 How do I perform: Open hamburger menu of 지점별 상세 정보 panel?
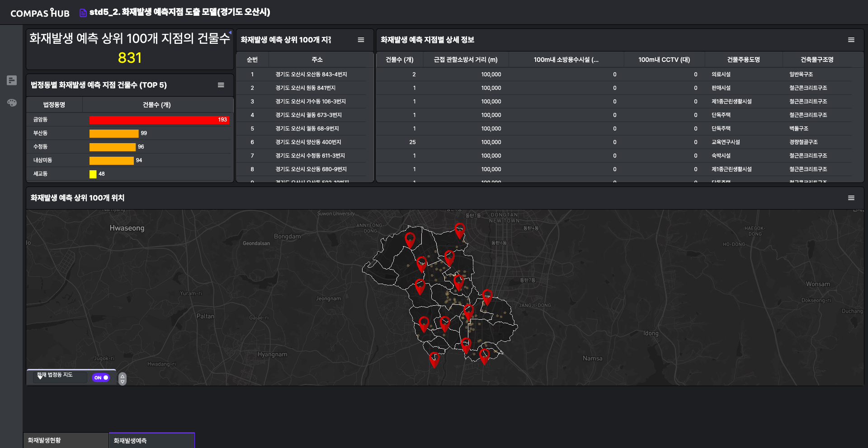851,40
